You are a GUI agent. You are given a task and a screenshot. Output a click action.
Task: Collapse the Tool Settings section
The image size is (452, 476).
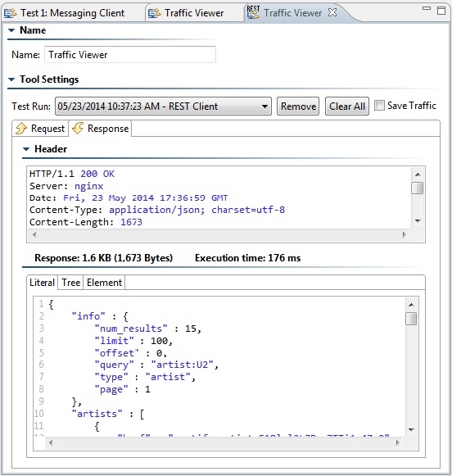coord(11,79)
